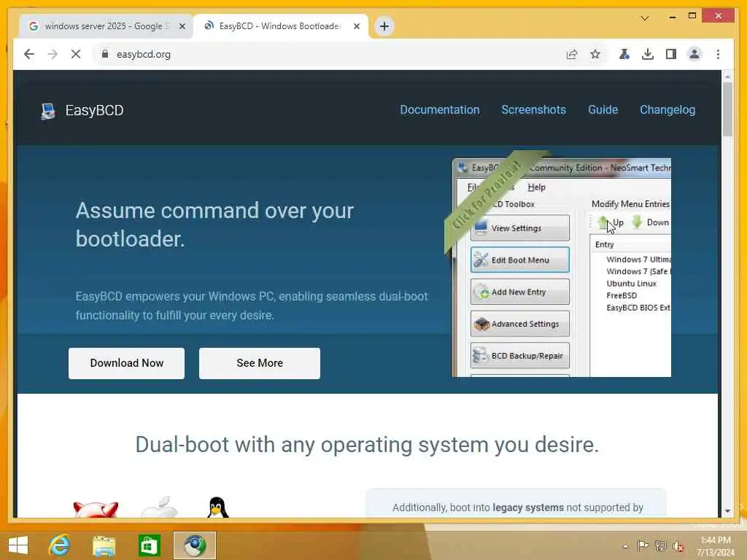Open the Changelog nav link
747x560 pixels.
[x=667, y=110]
